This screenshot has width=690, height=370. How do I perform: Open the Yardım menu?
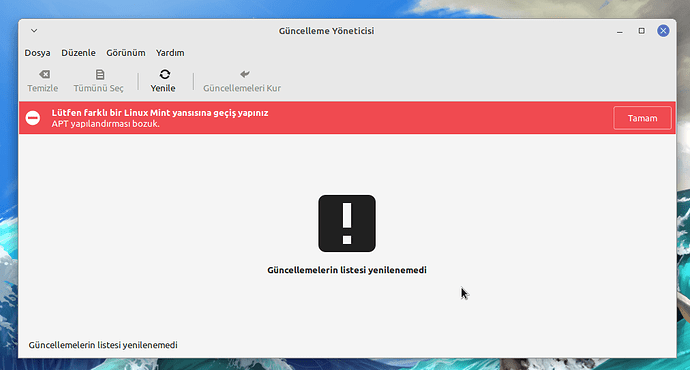coord(170,53)
